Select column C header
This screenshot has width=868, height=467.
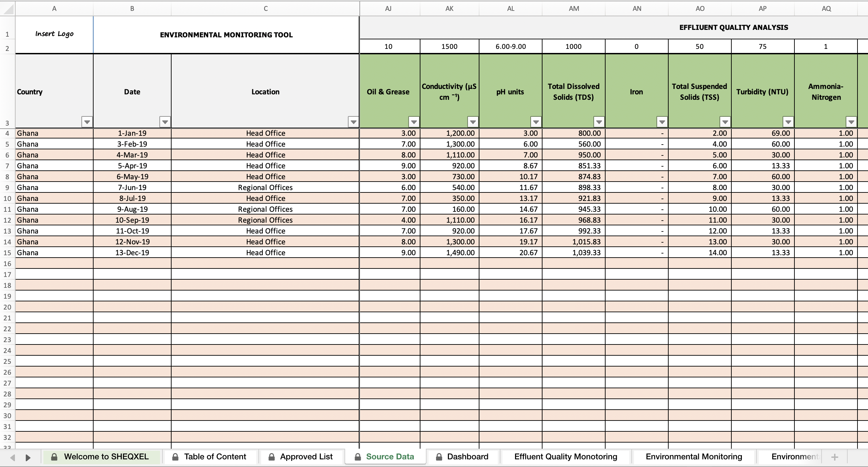265,9
